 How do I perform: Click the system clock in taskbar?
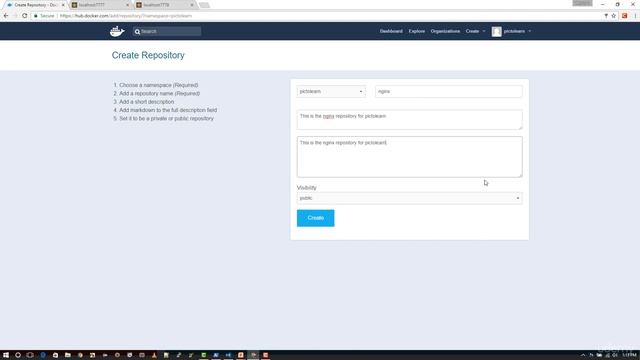point(629,355)
